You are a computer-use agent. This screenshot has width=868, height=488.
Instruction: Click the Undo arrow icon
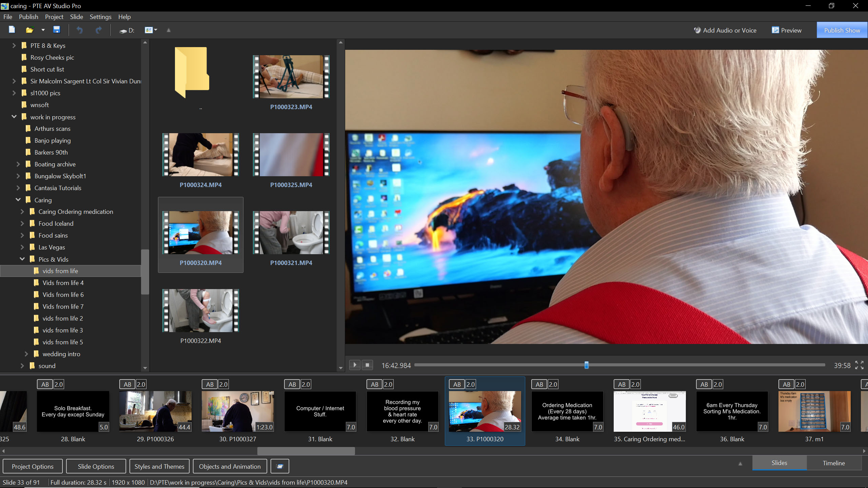pyautogui.click(x=80, y=30)
